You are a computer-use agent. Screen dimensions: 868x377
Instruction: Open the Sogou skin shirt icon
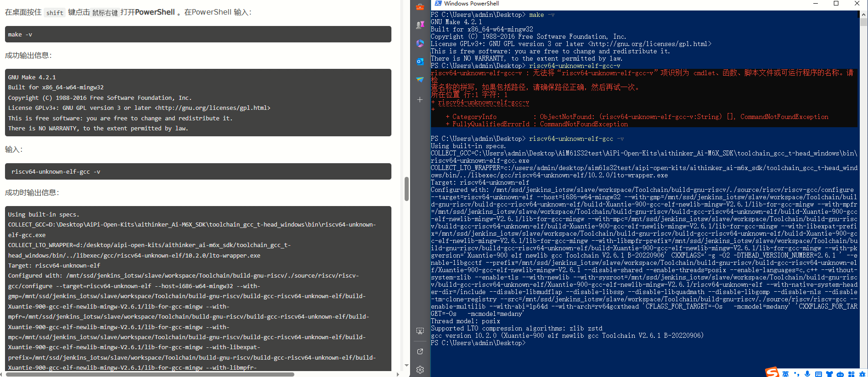(x=829, y=374)
